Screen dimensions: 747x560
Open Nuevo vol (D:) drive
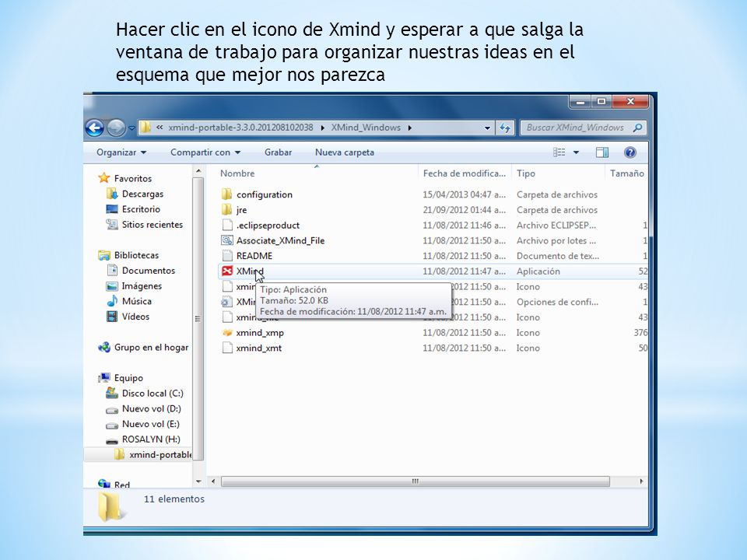pos(152,408)
